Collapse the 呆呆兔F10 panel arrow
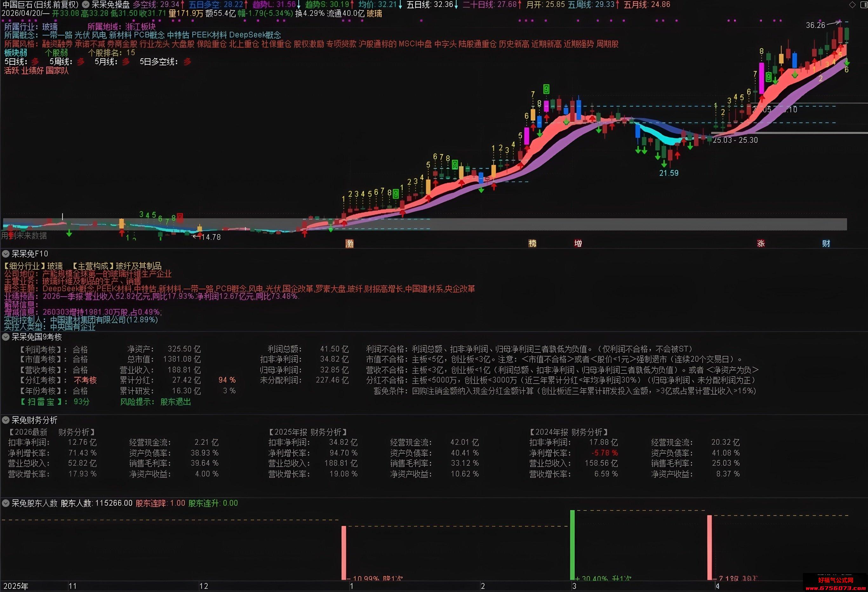Image resolution: width=868 pixels, height=592 pixels. (x=6, y=254)
